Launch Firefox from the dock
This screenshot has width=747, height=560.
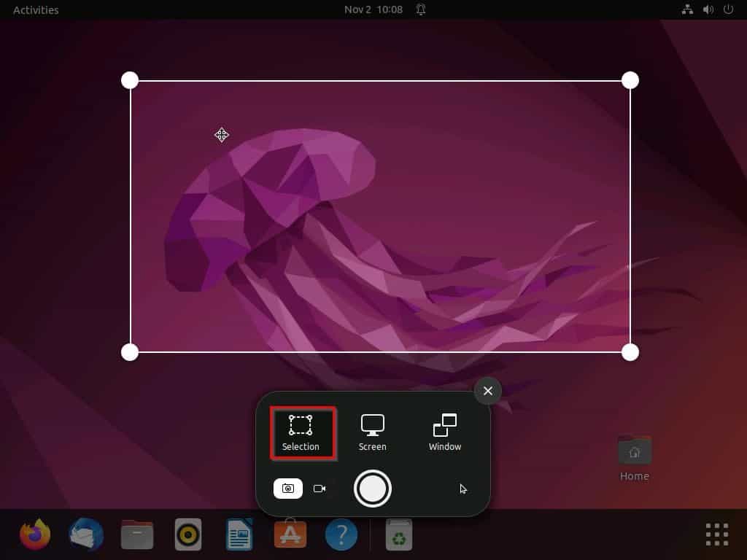tap(35, 534)
